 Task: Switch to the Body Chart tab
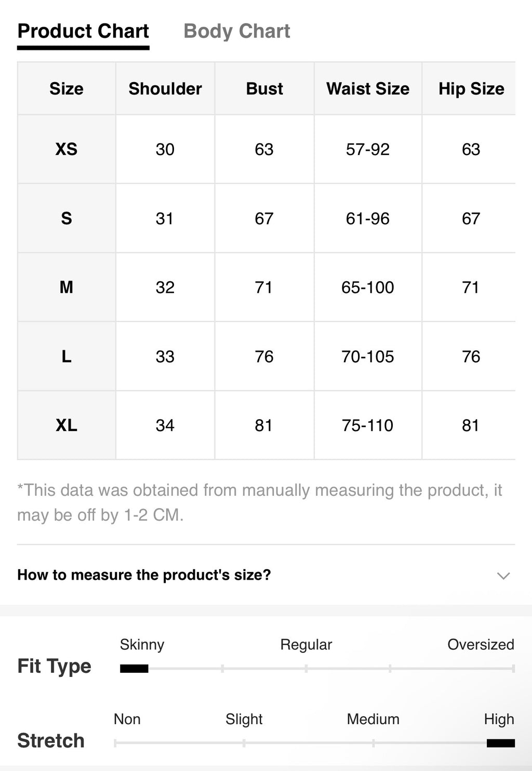(x=237, y=31)
